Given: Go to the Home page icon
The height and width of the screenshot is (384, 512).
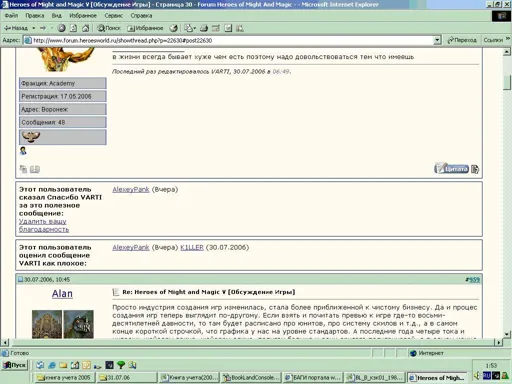Looking at the screenshot, I should pos(86,28).
